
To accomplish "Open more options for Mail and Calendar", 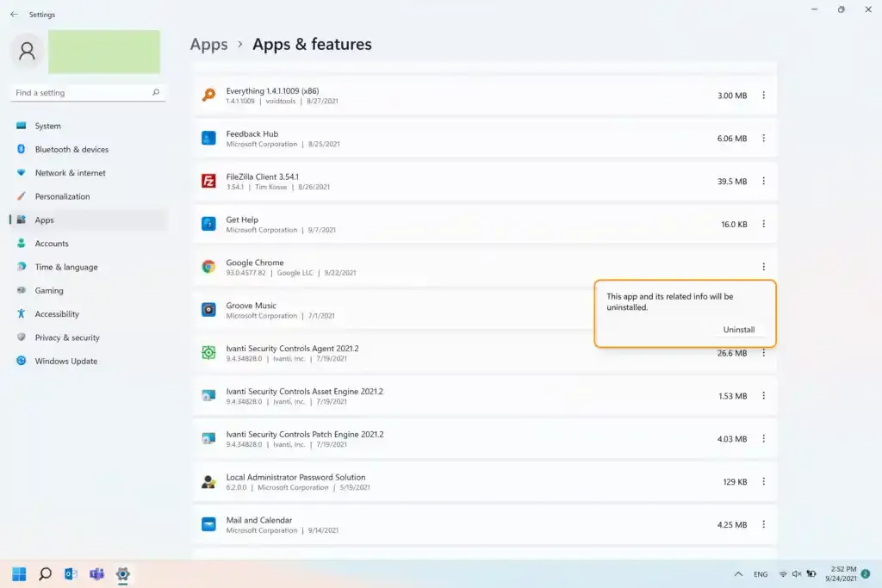I will (763, 524).
